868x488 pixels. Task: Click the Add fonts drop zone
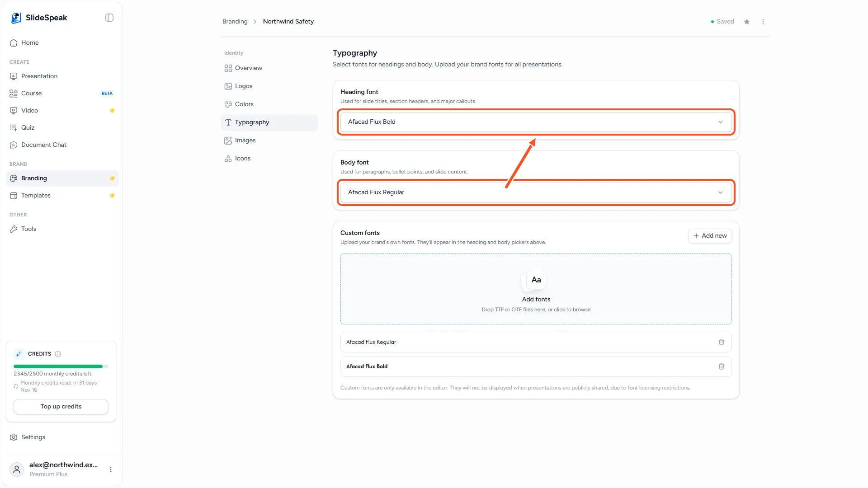click(536, 289)
